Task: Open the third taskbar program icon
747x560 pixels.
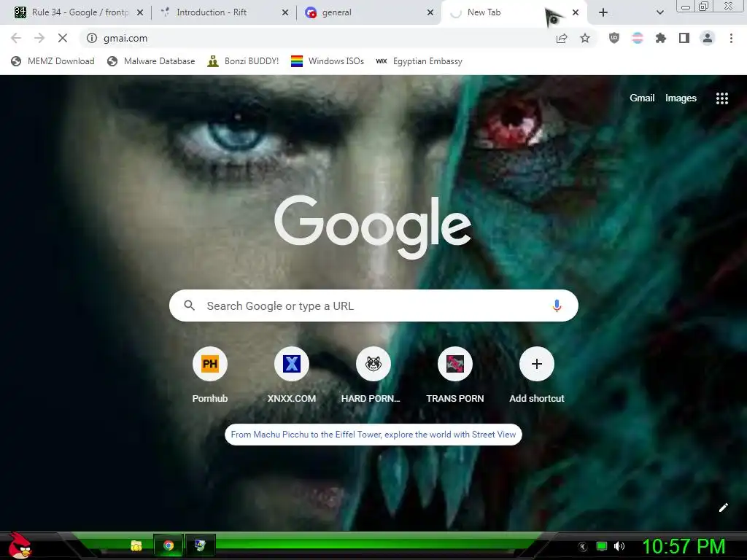Action: pyautogui.click(x=200, y=545)
